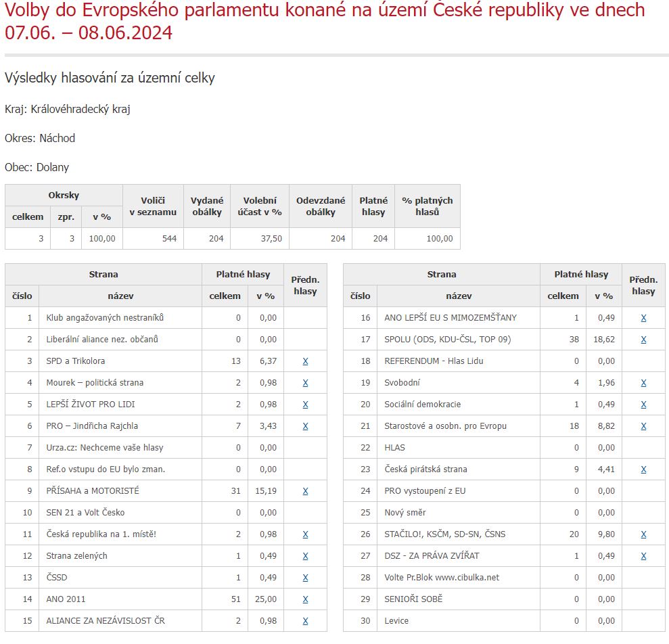Click the Volební účast v % column header
The image size is (669, 644).
tap(260, 206)
